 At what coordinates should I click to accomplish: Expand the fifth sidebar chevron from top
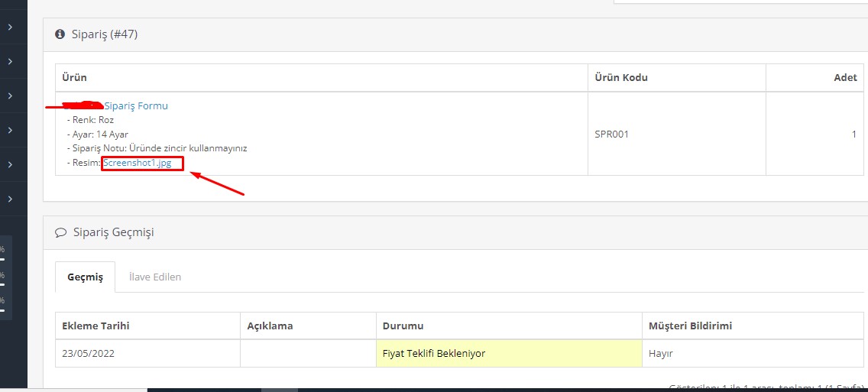tap(10, 164)
